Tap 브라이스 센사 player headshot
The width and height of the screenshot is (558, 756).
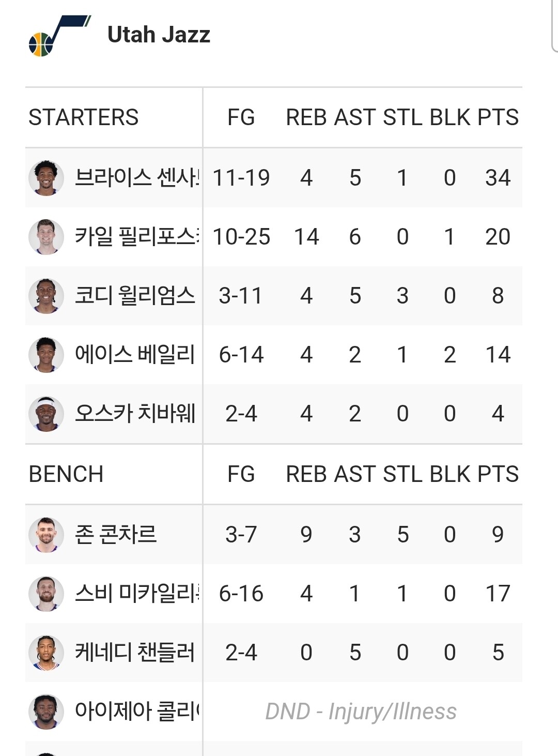click(46, 178)
